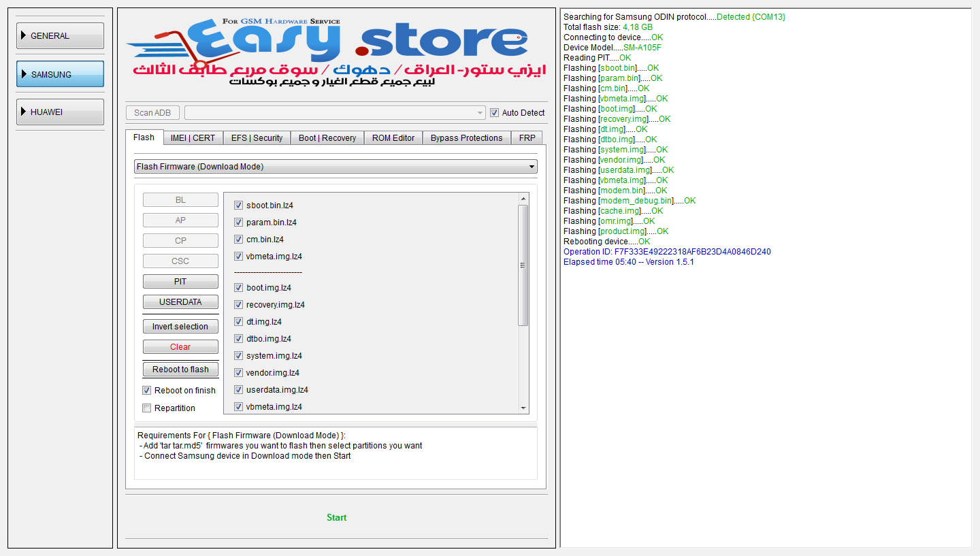Enable the Repartition checkbox
The width and height of the screenshot is (980, 556).
click(x=147, y=408)
